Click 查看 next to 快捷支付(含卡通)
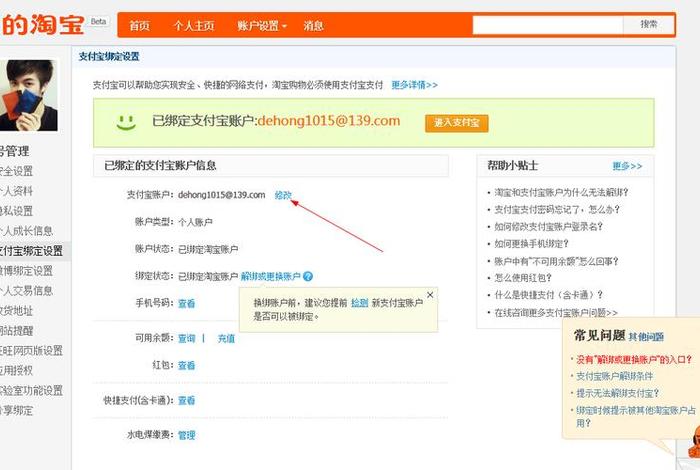700x470 pixels. (186, 400)
